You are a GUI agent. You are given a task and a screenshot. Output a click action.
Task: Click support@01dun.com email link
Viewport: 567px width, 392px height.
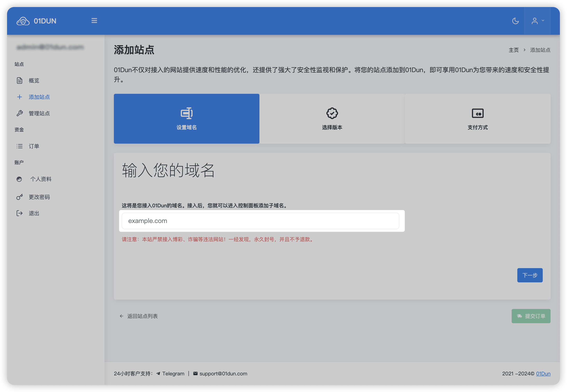point(223,374)
